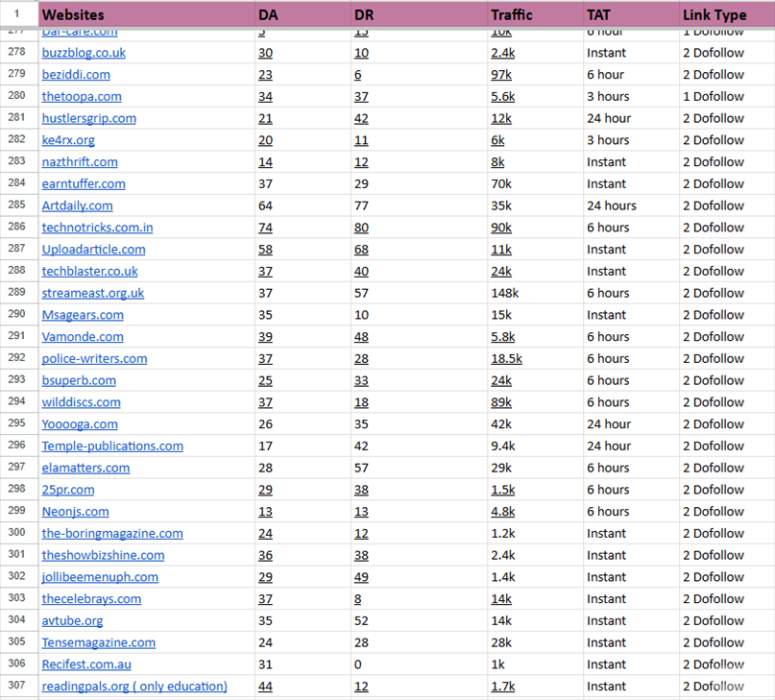
Task: Open the streameast.org.uk link
Action: pos(93,293)
